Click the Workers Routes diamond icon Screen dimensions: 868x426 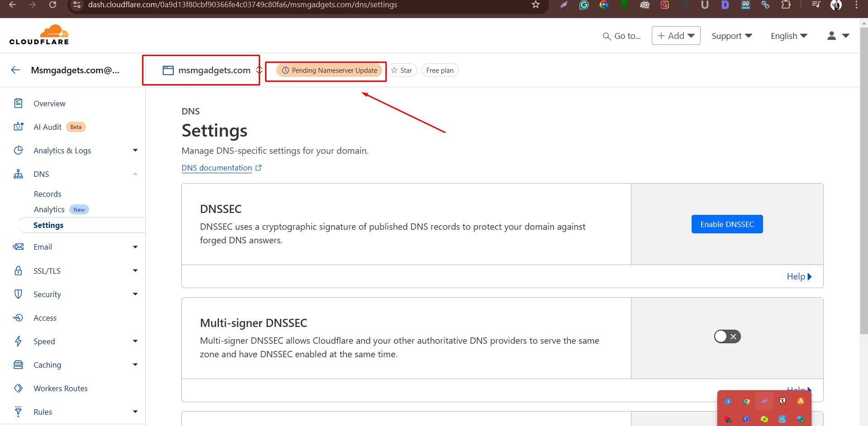point(18,388)
